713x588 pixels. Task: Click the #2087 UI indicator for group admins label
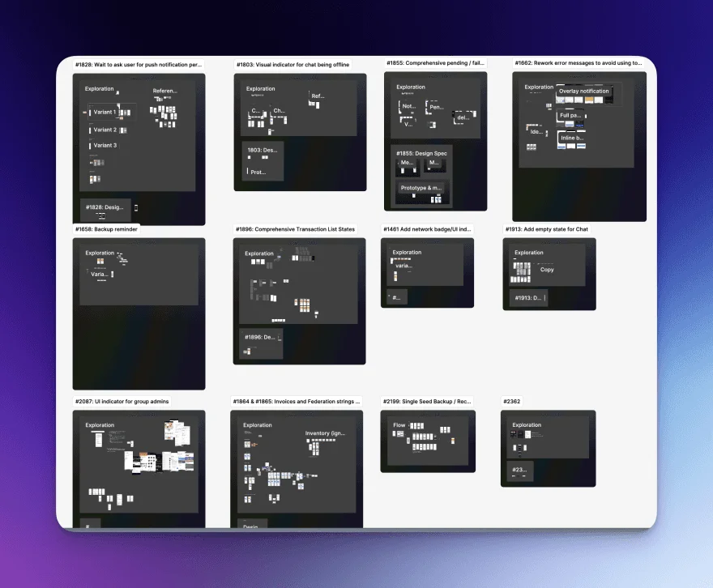tap(123, 401)
